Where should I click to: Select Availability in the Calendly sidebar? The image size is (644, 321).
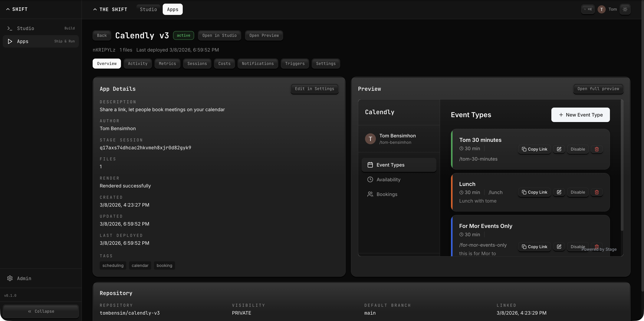[x=388, y=179]
